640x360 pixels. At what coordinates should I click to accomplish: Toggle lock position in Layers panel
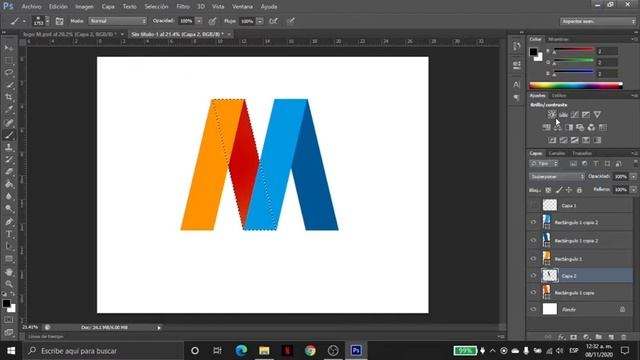coord(569,190)
